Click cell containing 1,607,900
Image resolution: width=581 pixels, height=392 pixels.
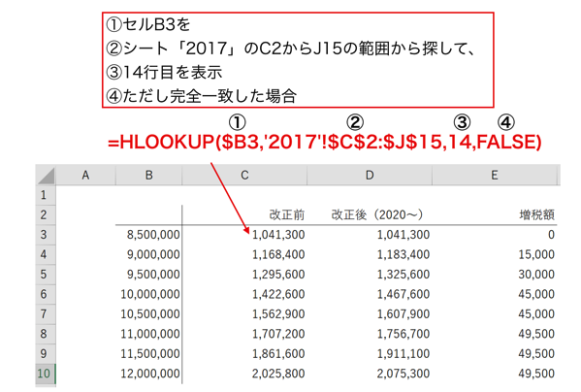coord(370,314)
